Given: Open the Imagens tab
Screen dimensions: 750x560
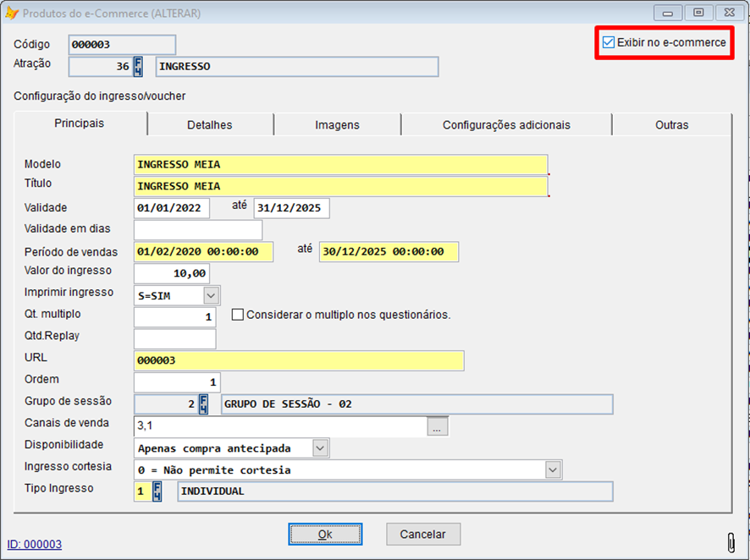Looking at the screenshot, I should point(337,124).
